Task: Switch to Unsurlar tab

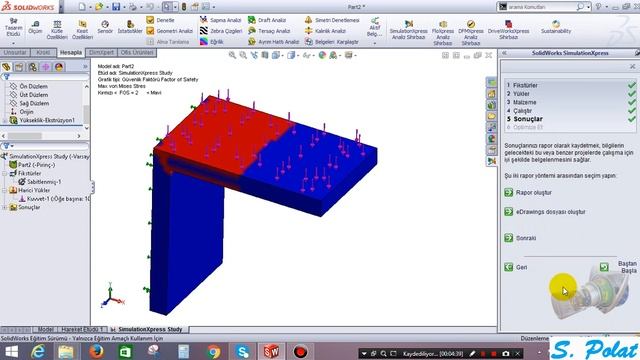Action: pos(15,53)
